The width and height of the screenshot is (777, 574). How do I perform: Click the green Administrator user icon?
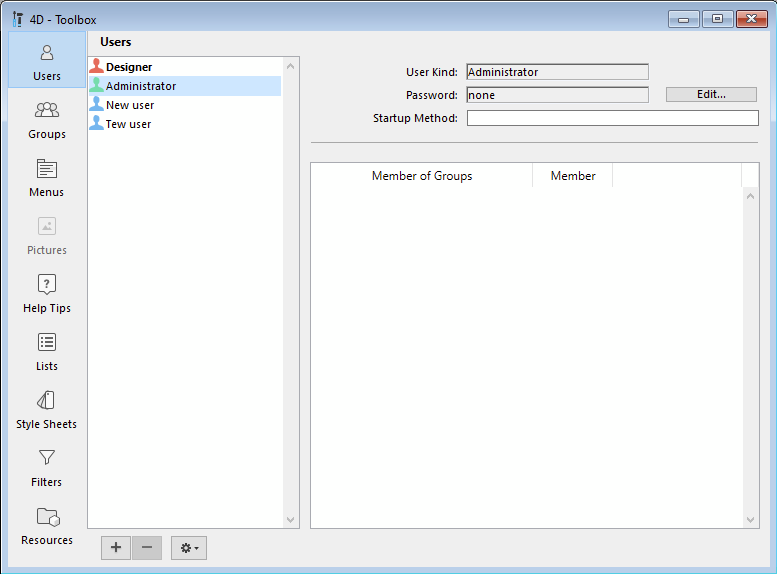click(x=97, y=85)
